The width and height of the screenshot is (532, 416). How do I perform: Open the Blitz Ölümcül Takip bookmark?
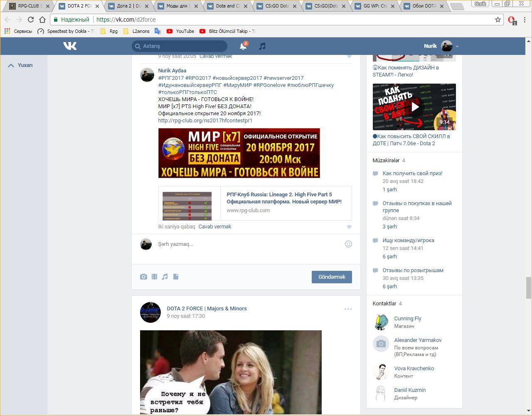pos(227,31)
